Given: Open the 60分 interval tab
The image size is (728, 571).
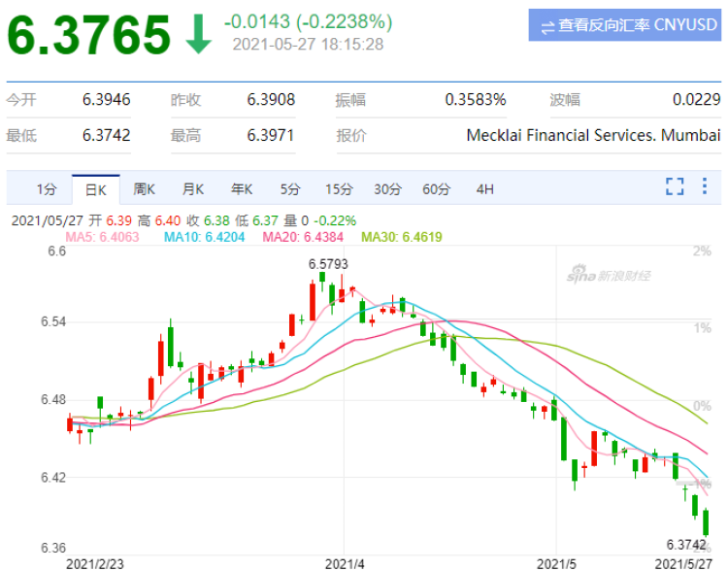Looking at the screenshot, I should (x=437, y=189).
